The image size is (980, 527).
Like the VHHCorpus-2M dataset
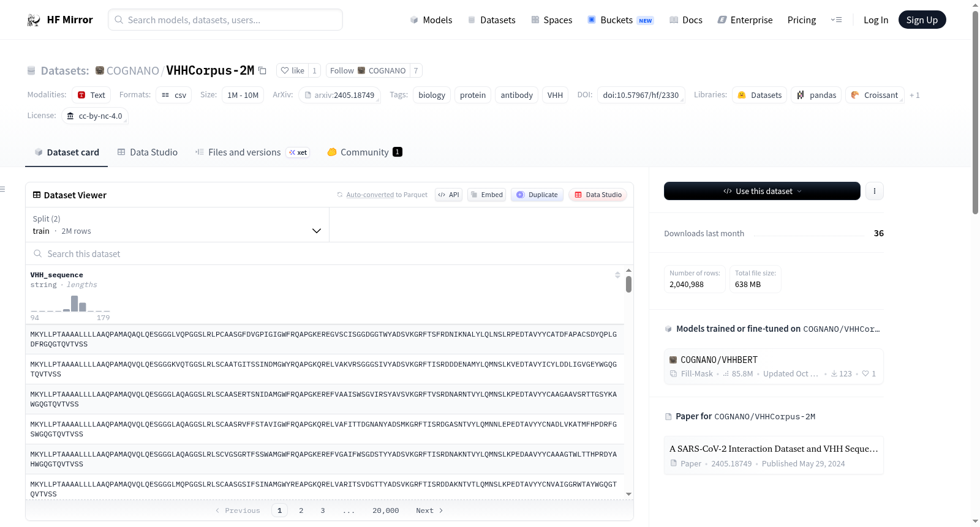coord(292,70)
